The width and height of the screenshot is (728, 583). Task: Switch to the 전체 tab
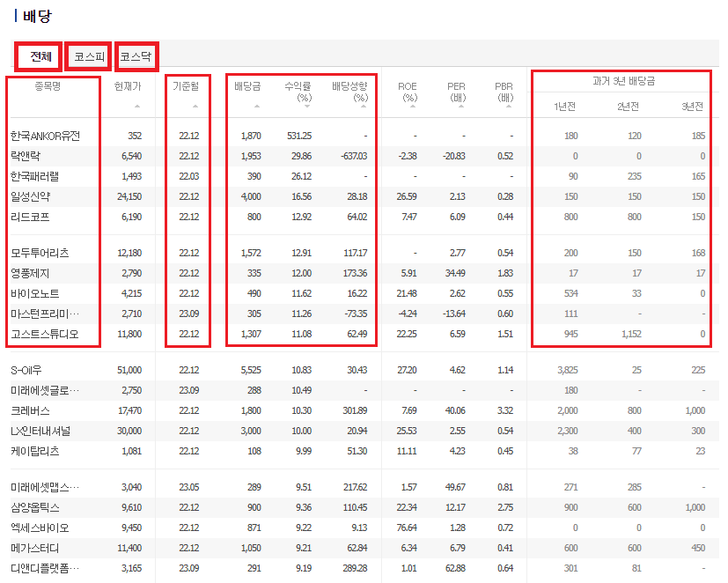pyautogui.click(x=39, y=56)
